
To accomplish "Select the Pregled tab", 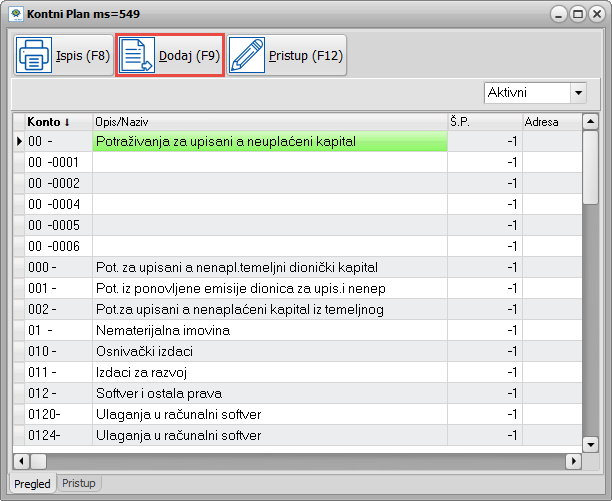I will (32, 483).
